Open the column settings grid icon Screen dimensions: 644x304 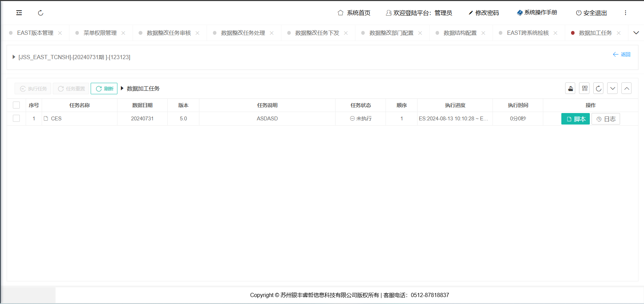pyautogui.click(x=585, y=88)
